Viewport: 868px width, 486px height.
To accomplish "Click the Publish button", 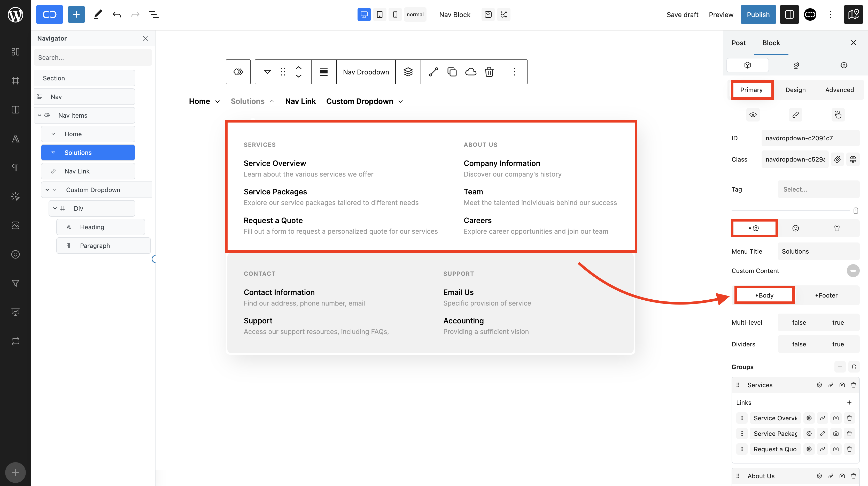I will (x=758, y=14).
